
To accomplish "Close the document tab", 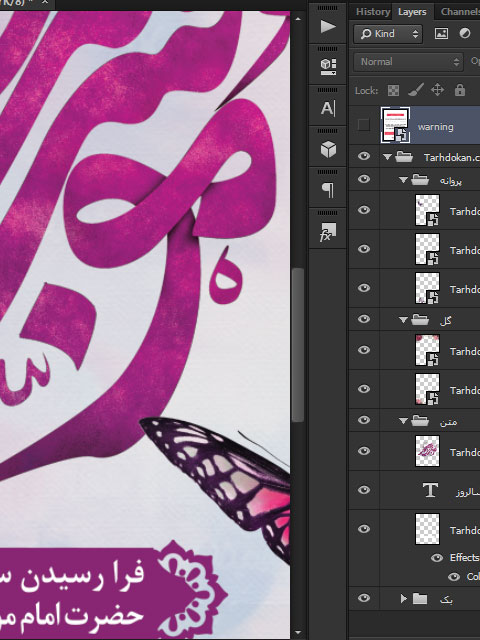I will [44, 2].
